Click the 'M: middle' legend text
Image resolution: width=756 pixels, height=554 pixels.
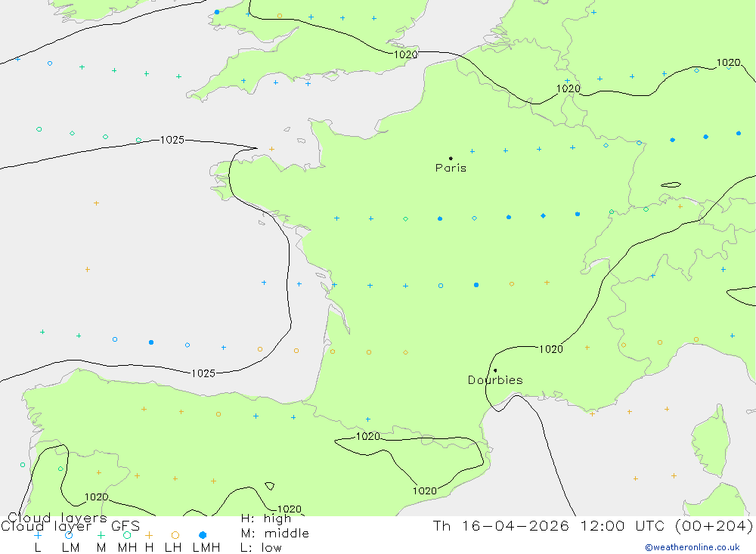(x=275, y=534)
